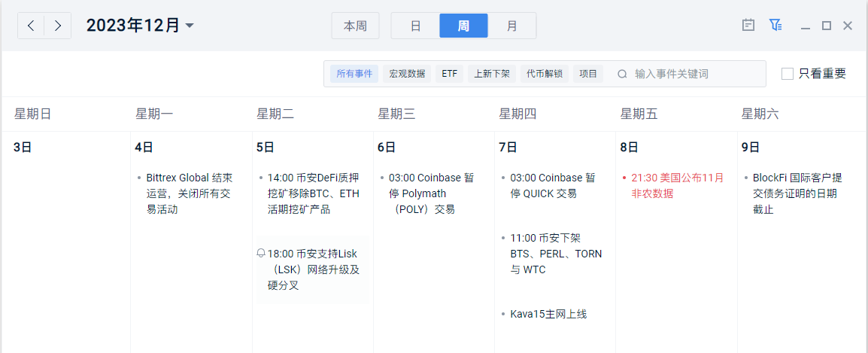
Task: Select the 代币解锁 category filter
Action: pyautogui.click(x=544, y=74)
